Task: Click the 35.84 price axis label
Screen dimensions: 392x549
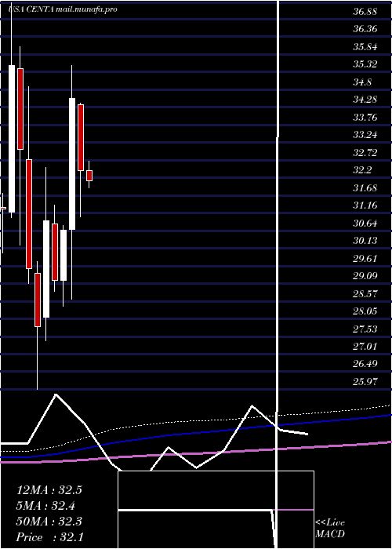Action: (365, 47)
